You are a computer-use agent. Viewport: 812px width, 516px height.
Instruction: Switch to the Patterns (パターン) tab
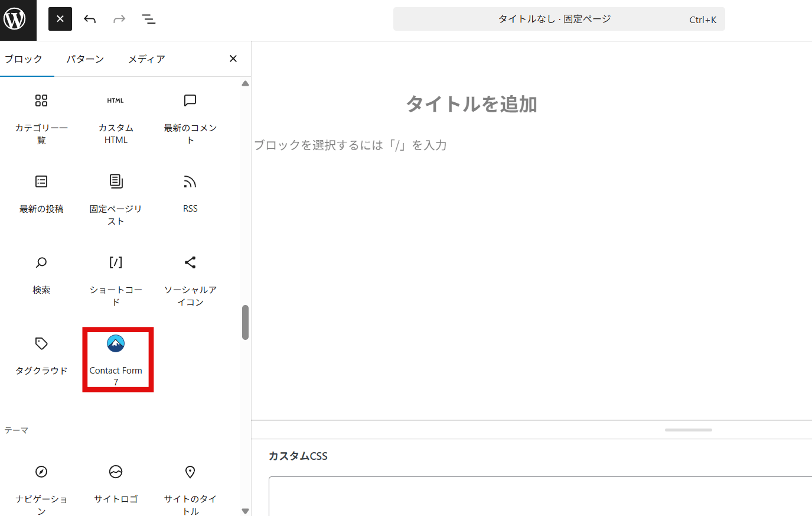pyautogui.click(x=85, y=59)
